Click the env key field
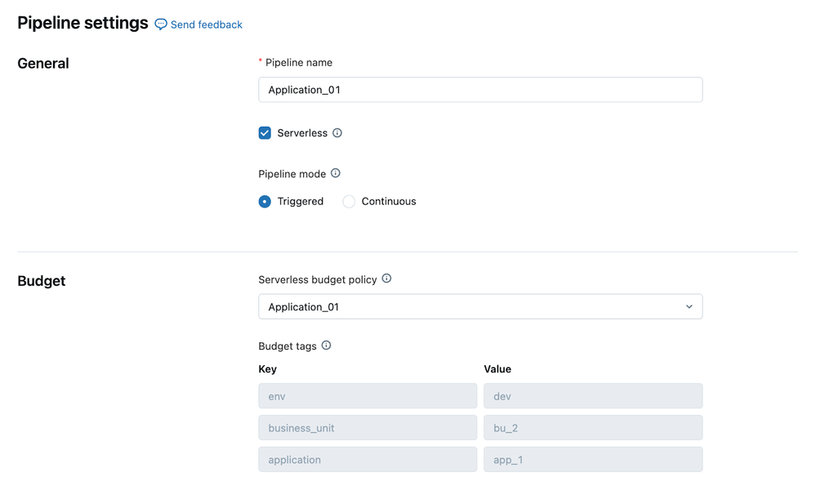 tap(368, 396)
